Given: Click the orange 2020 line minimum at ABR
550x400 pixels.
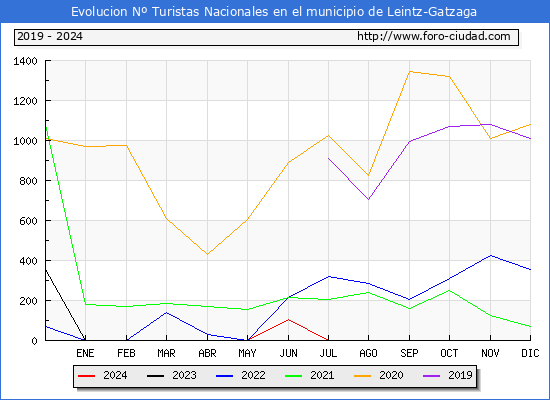Looking at the screenshot, I should [x=207, y=254].
